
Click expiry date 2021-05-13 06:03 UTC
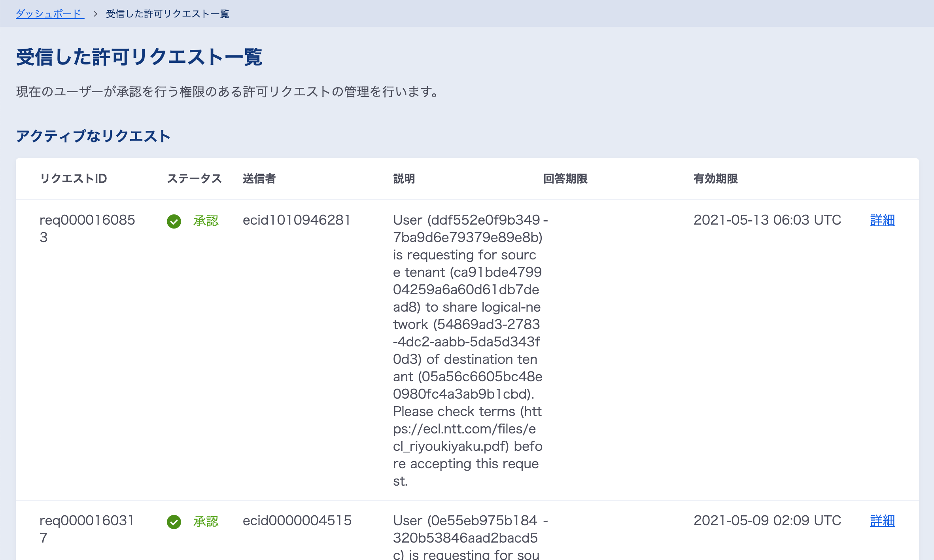click(x=767, y=220)
